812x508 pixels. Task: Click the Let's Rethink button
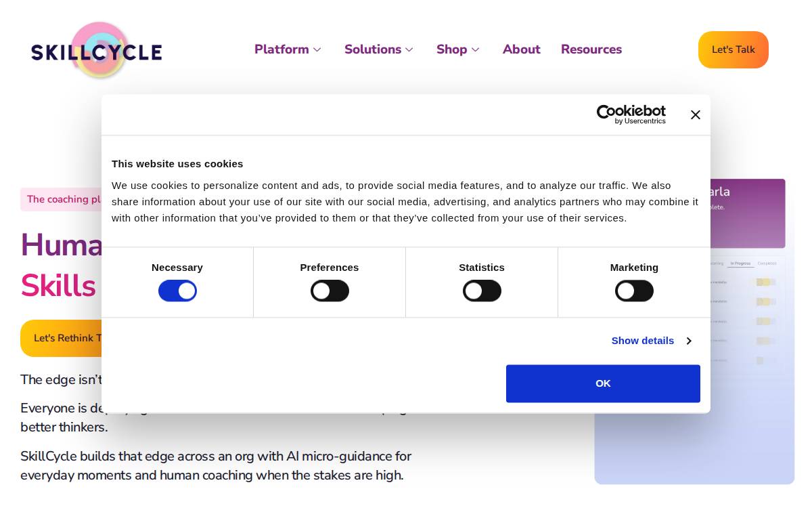click(62, 338)
